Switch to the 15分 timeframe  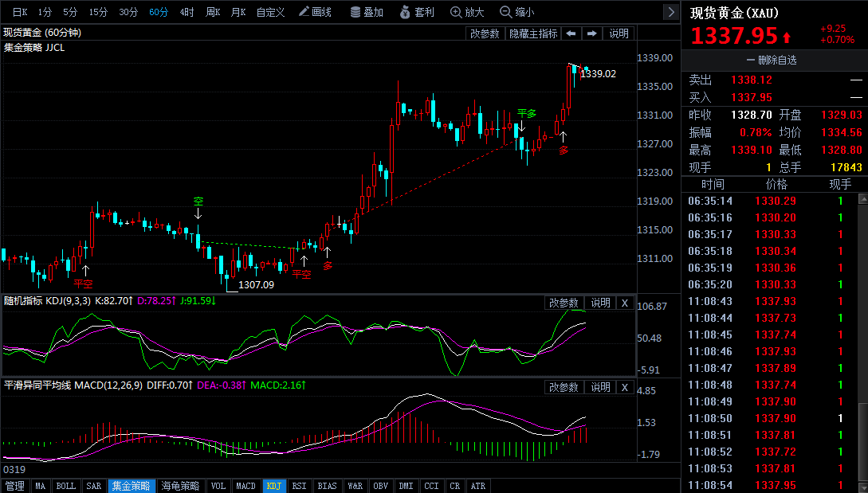tap(98, 12)
